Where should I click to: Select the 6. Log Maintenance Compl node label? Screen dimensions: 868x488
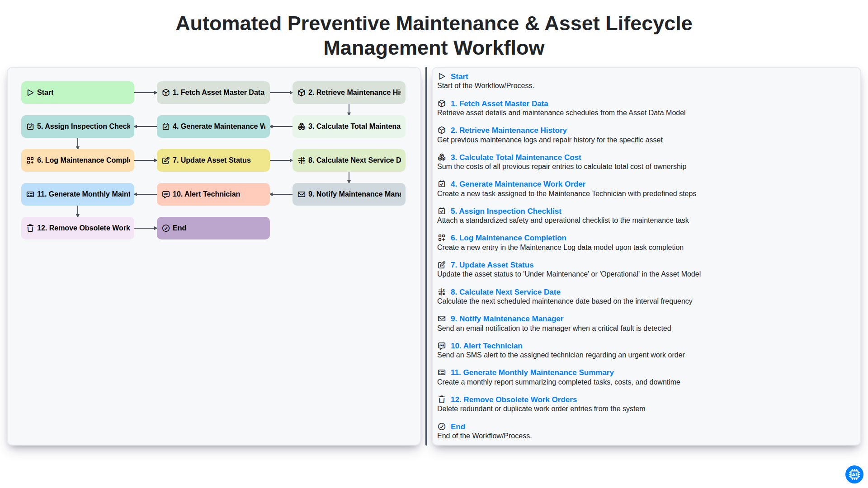point(84,160)
